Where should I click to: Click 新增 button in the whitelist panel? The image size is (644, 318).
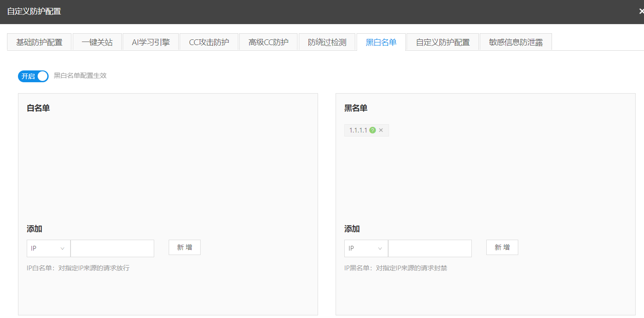pyautogui.click(x=184, y=248)
